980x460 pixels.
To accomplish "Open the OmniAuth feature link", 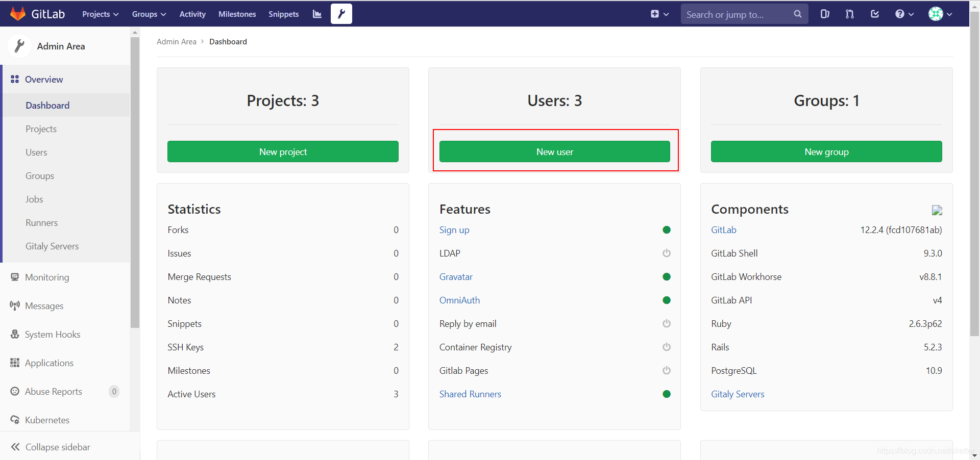I will 459,300.
